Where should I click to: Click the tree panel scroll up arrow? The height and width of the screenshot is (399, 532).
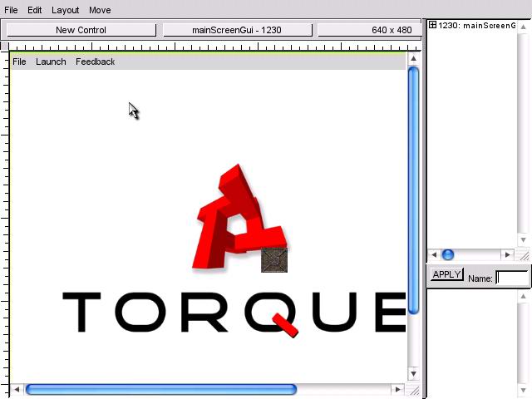tap(523, 27)
